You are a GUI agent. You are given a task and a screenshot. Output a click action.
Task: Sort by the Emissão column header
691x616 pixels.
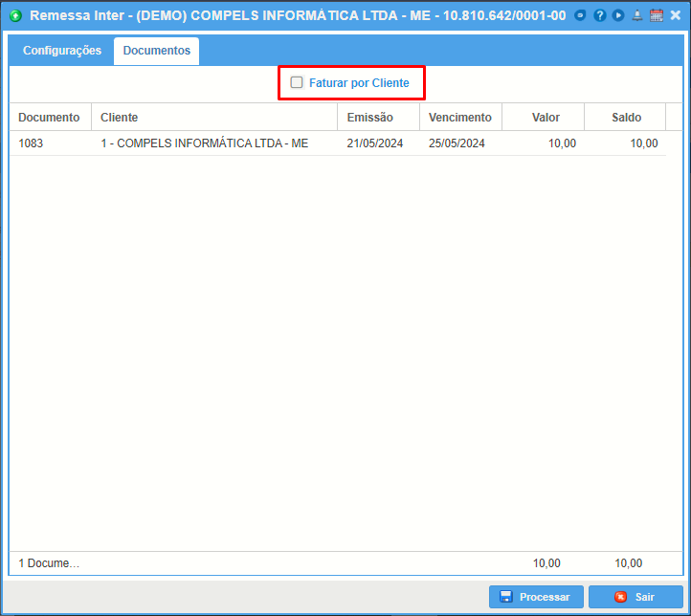pyautogui.click(x=378, y=117)
